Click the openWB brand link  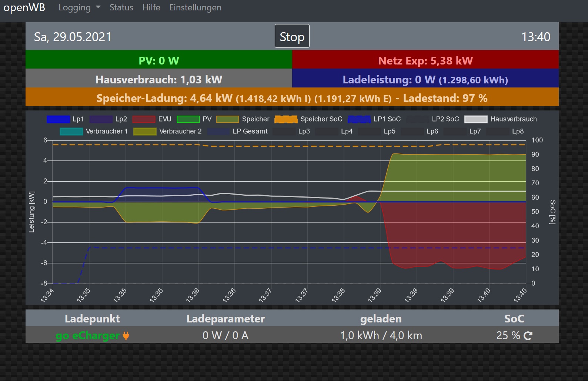(x=24, y=8)
